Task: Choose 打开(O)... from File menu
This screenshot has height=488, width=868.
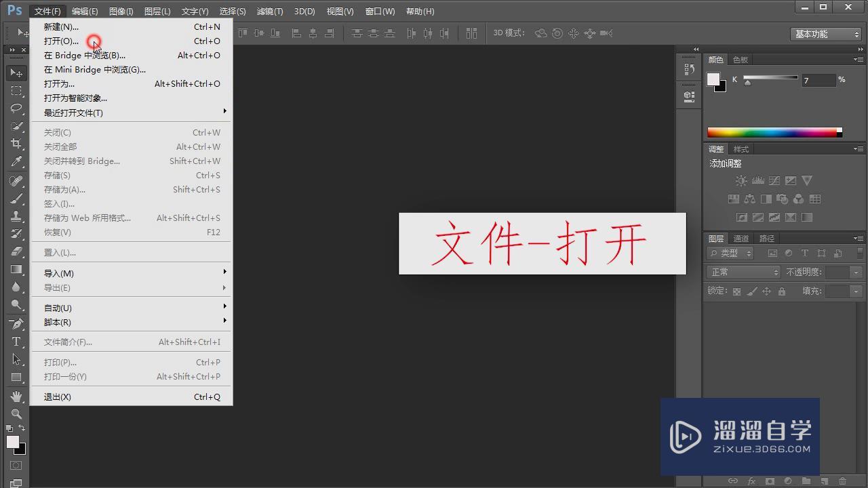Action: [x=131, y=41]
